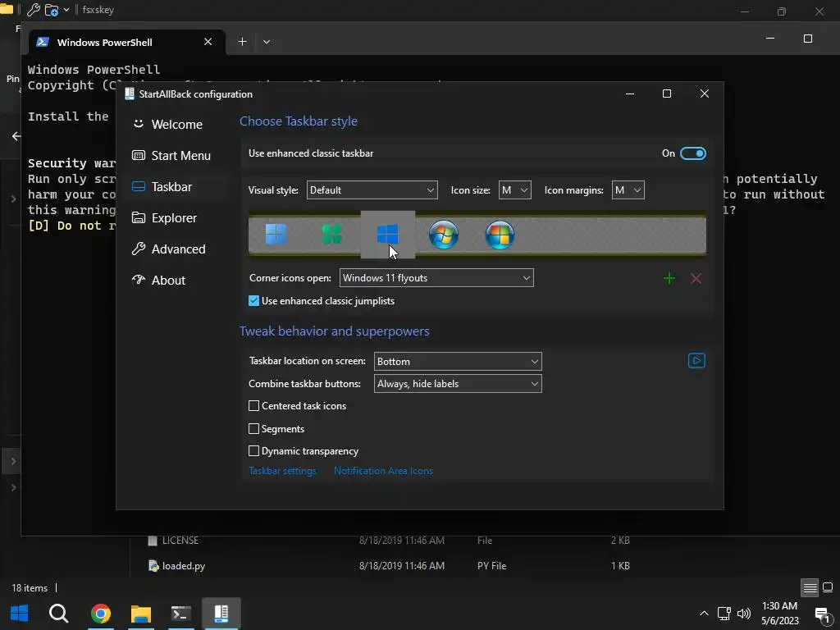Expand the Corner icons open dropdown
This screenshot has width=840, height=630.
coord(436,278)
